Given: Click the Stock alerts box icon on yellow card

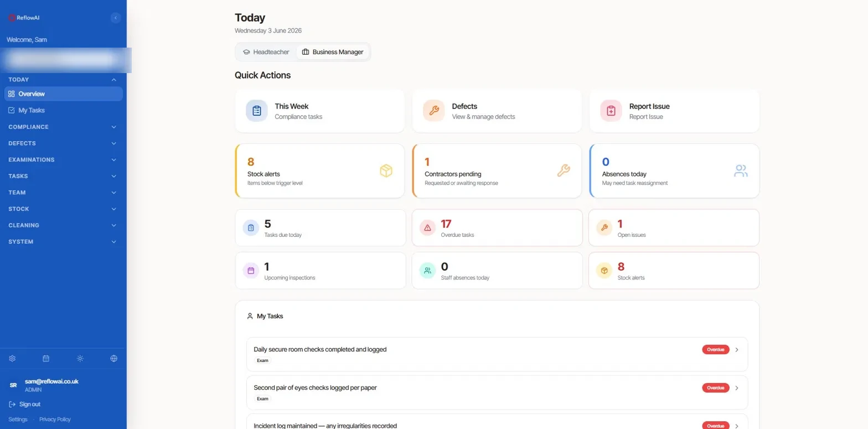Looking at the screenshot, I should pos(386,171).
